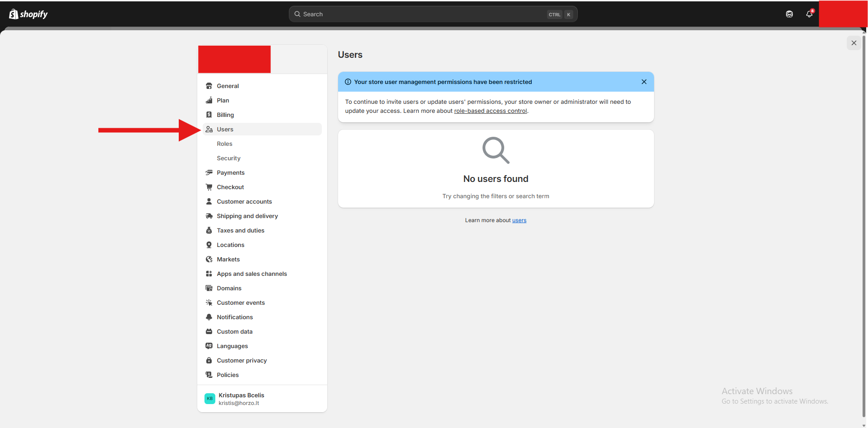
Task: Click the Locations pin icon
Action: [209, 244]
